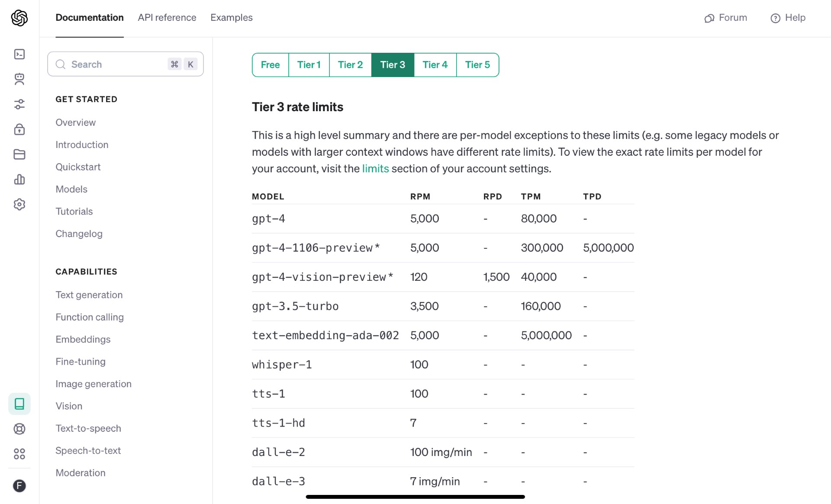Open the Embeddings guide
The image size is (831, 504).
click(x=83, y=340)
